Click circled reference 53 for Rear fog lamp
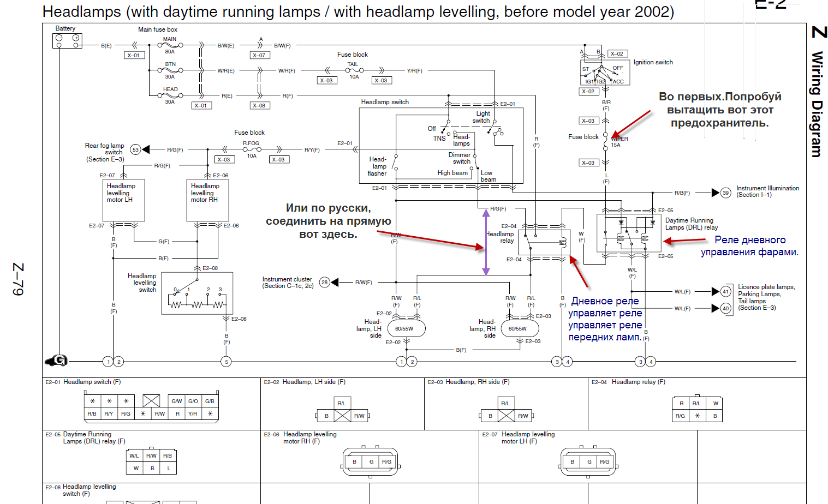 (x=136, y=149)
